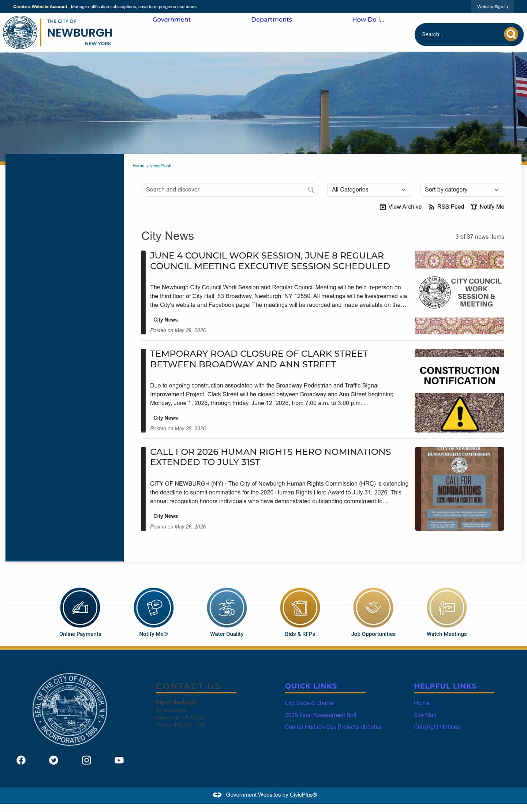Click the CivicPlus logo icon in footer

[217, 795]
